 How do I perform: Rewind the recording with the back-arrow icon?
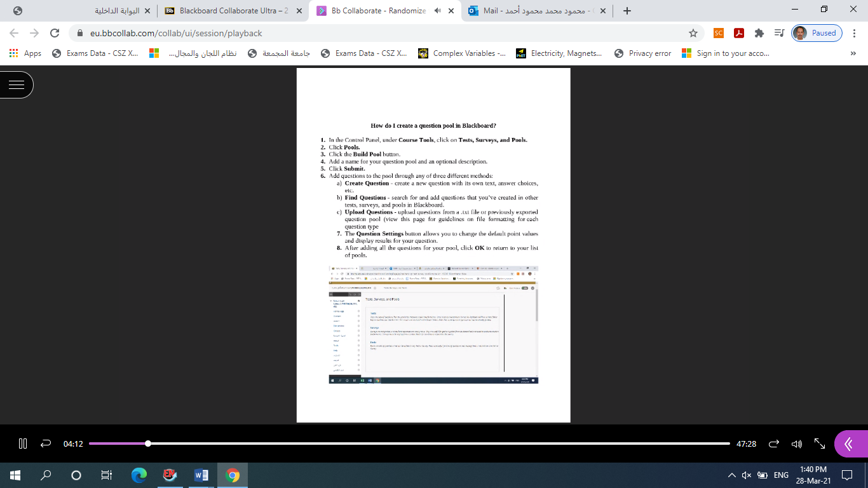tap(45, 444)
